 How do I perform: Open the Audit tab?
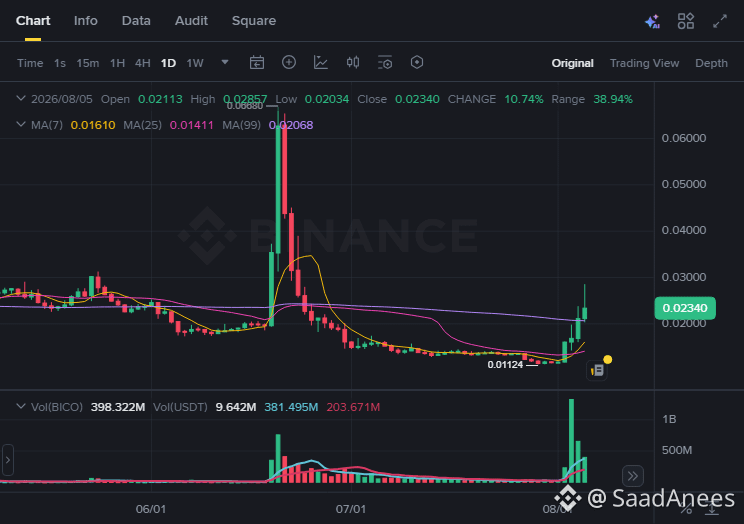pyautogui.click(x=191, y=21)
